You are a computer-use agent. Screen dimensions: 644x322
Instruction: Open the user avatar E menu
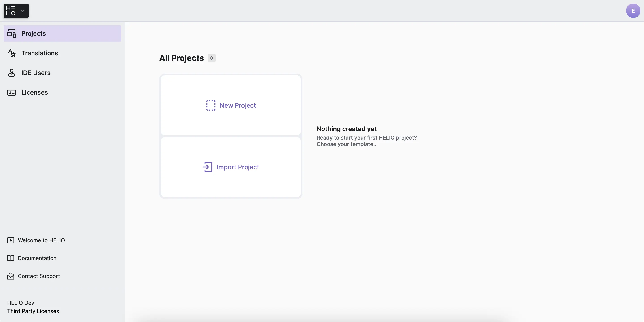tap(633, 11)
